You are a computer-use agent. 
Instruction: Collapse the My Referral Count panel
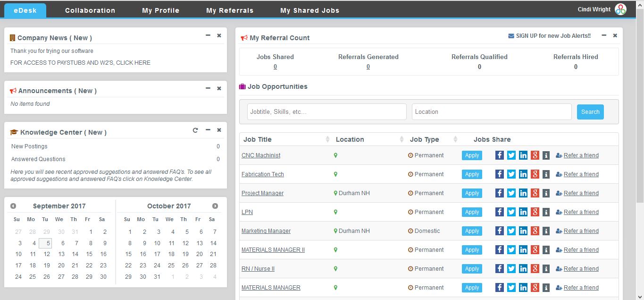[603, 35]
